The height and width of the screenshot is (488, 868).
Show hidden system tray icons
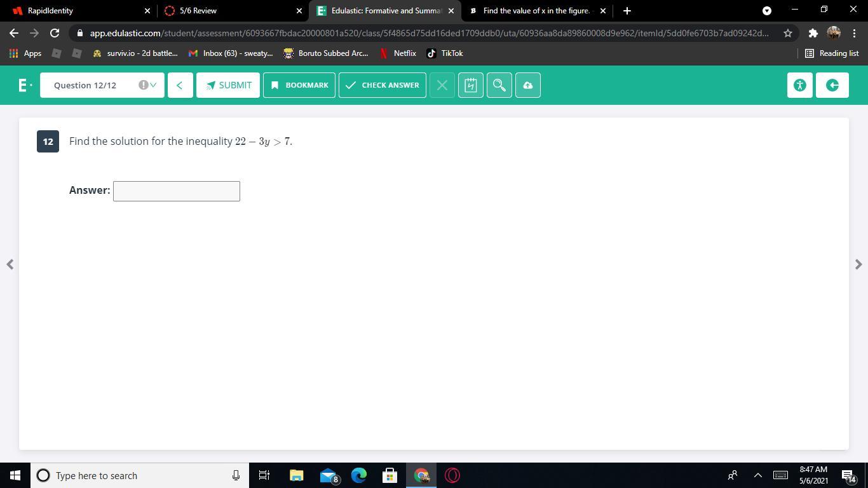tap(757, 475)
